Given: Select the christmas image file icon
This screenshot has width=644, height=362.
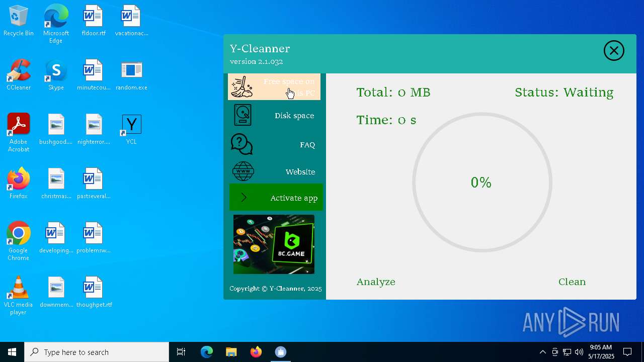Looking at the screenshot, I should (56, 184).
